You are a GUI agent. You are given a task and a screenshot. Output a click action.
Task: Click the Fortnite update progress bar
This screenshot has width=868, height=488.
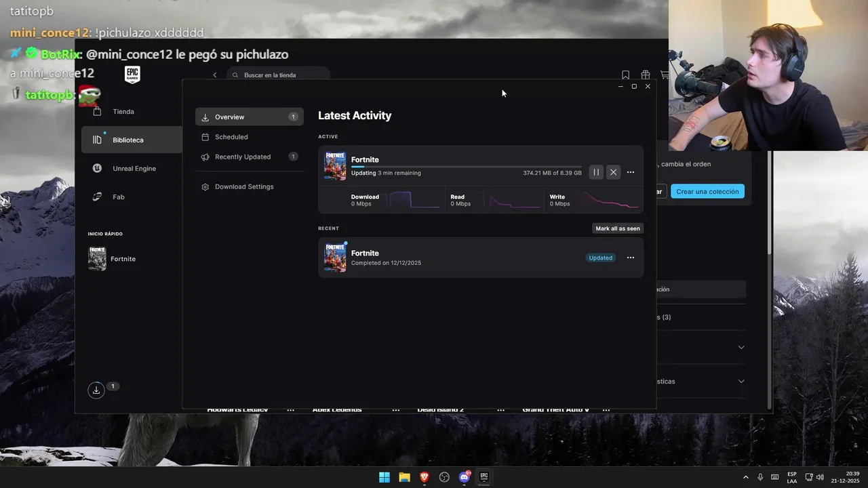[466, 166]
